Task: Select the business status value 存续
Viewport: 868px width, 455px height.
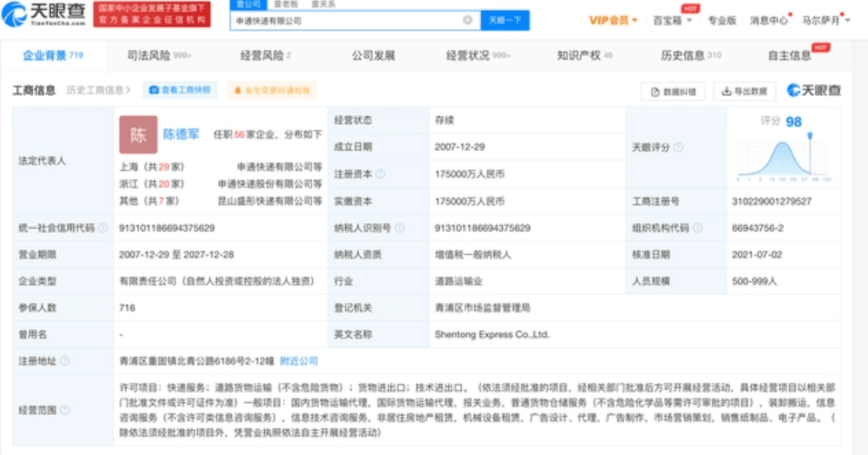Action: point(444,120)
